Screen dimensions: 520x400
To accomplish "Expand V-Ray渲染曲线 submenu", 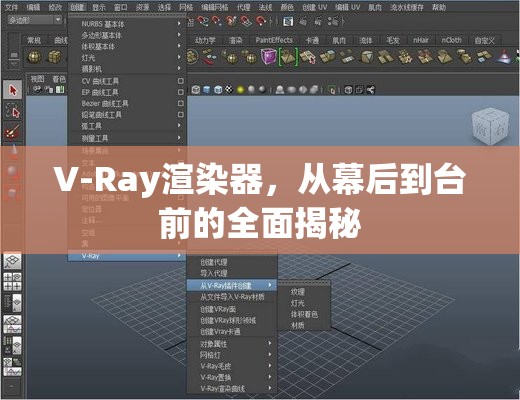I will point(232,388).
